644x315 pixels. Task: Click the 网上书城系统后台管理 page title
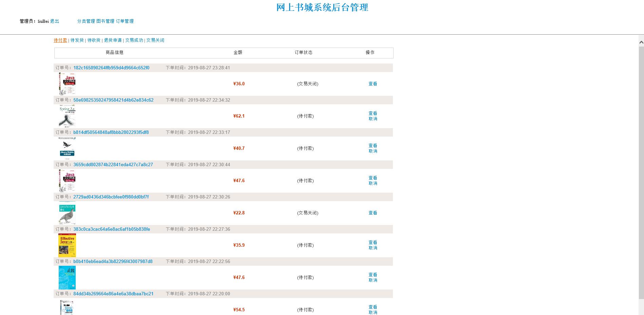pyautogui.click(x=322, y=7)
